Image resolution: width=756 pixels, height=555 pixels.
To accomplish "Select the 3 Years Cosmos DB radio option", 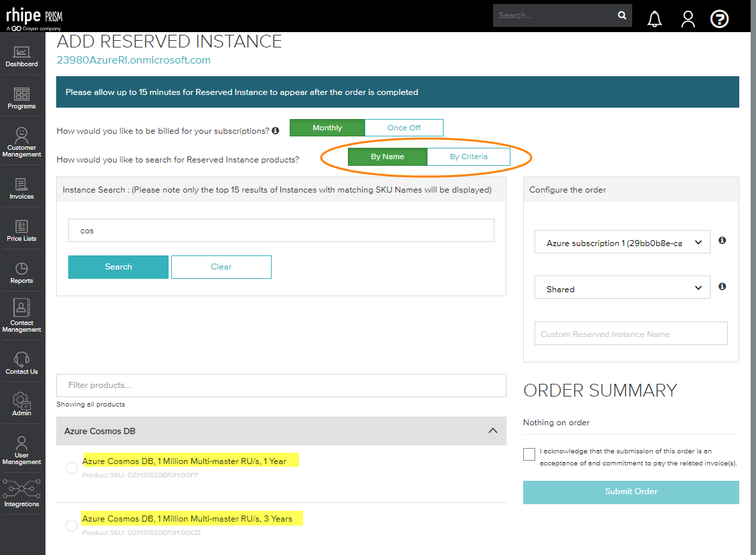I will 71,526.
